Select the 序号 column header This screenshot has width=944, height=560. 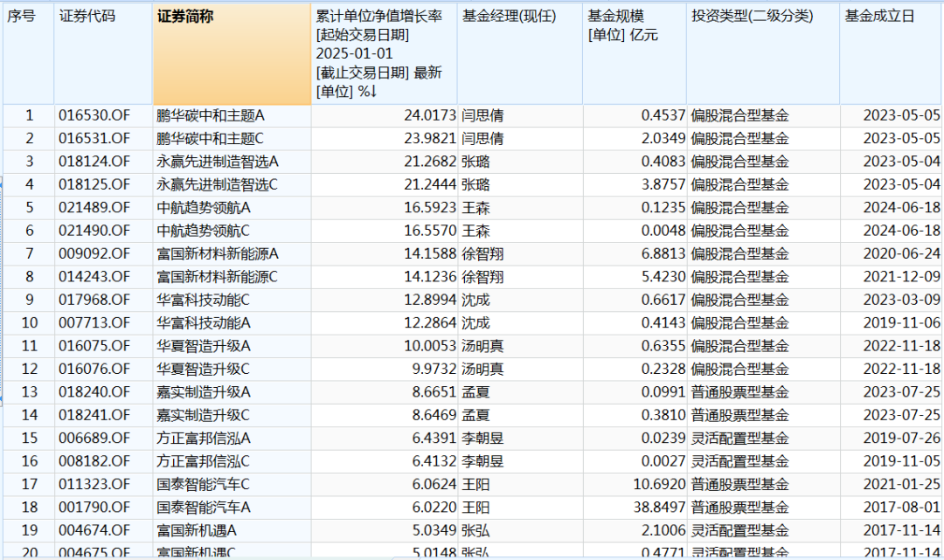[x=28, y=54]
